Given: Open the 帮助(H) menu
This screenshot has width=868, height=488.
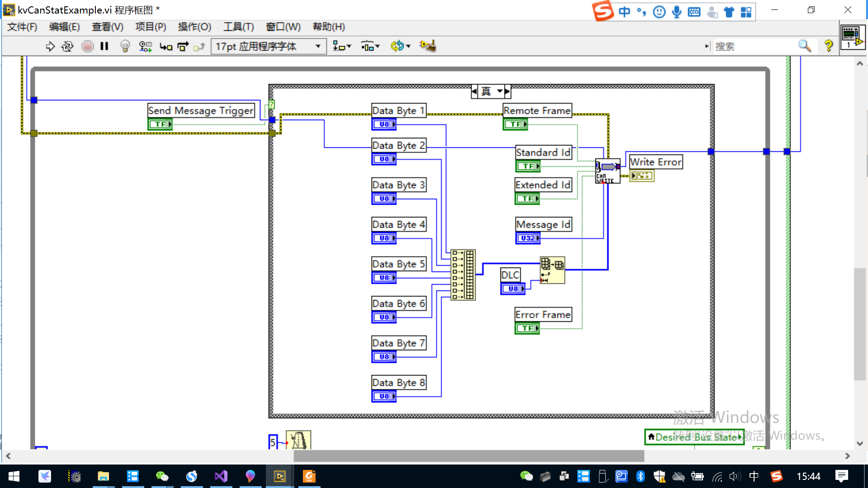Looking at the screenshot, I should pyautogui.click(x=329, y=27).
